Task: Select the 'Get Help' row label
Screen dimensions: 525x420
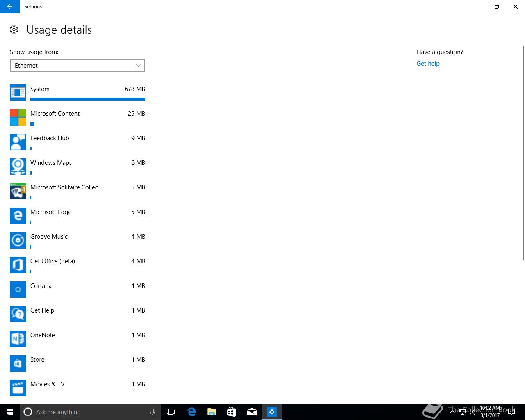Action: [x=42, y=310]
